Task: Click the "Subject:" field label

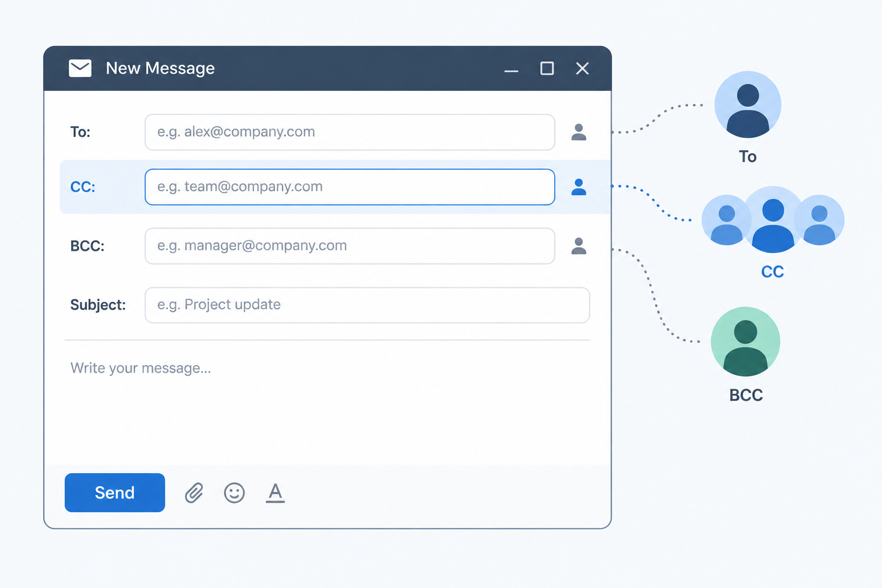Action: point(98,305)
